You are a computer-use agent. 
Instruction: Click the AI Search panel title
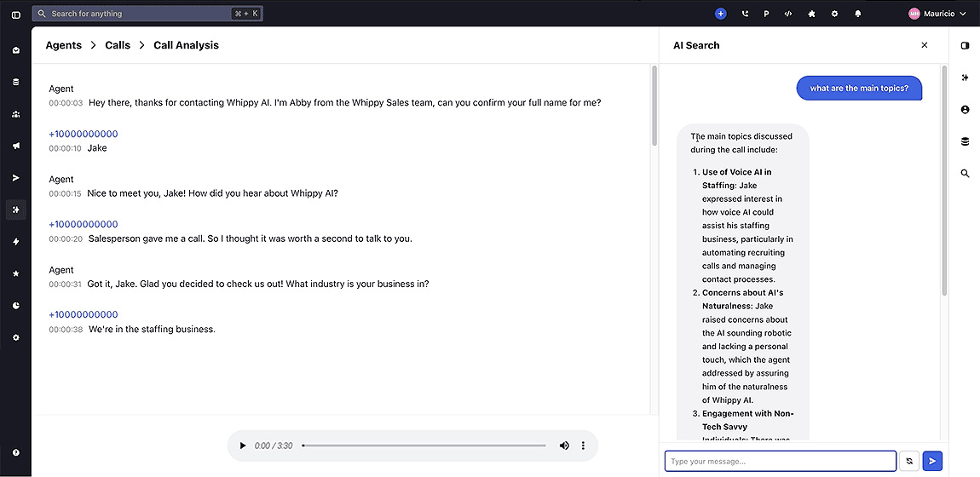(696, 45)
